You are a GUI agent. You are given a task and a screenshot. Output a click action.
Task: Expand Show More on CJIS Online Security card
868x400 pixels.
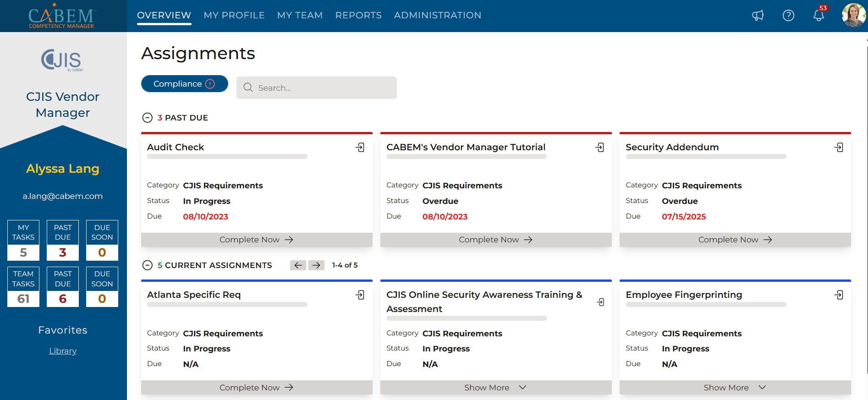(496, 388)
